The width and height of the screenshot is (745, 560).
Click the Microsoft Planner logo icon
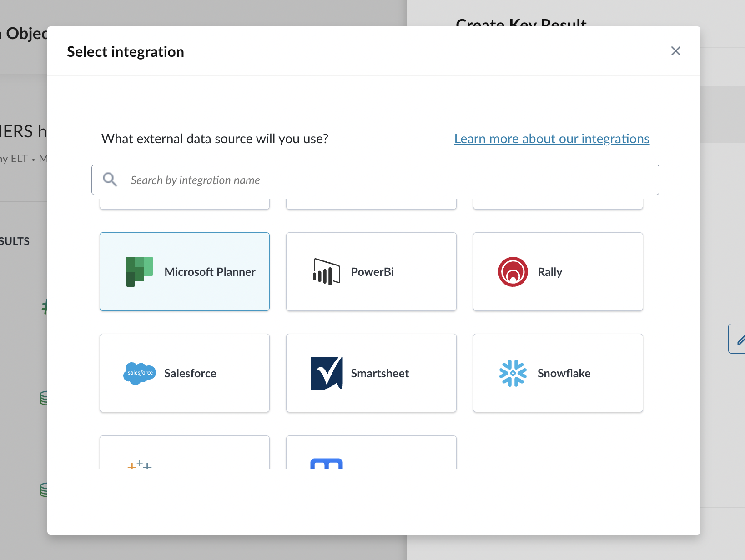pyautogui.click(x=139, y=272)
